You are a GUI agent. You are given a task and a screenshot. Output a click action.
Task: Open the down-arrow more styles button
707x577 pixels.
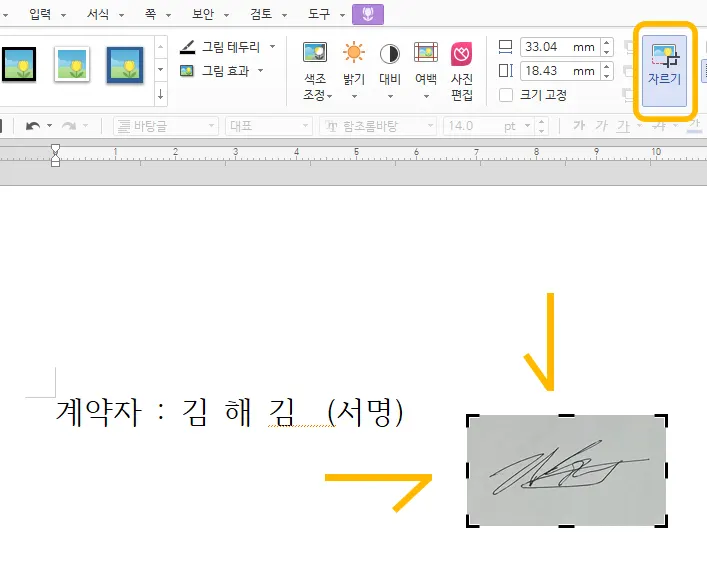[161, 95]
